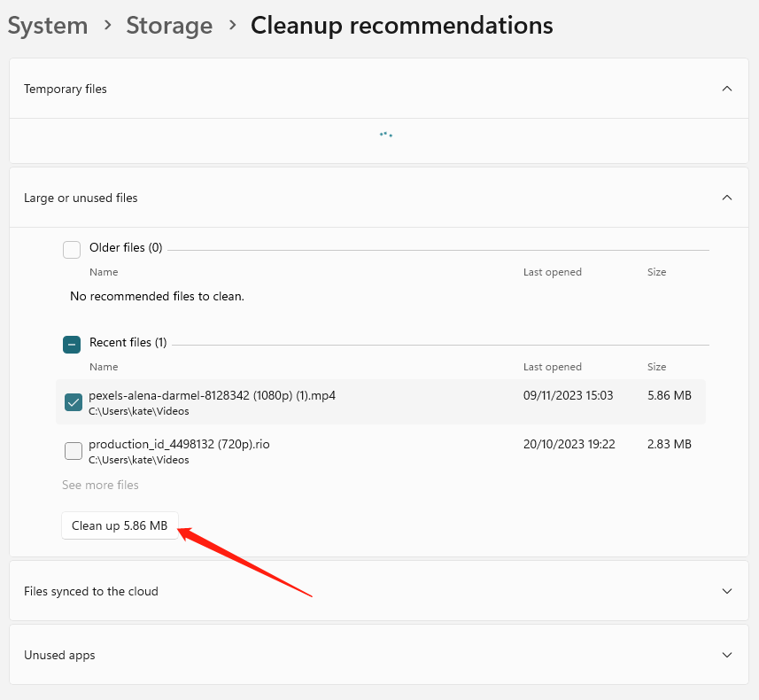
Task: Open the See more files link
Action: point(100,485)
